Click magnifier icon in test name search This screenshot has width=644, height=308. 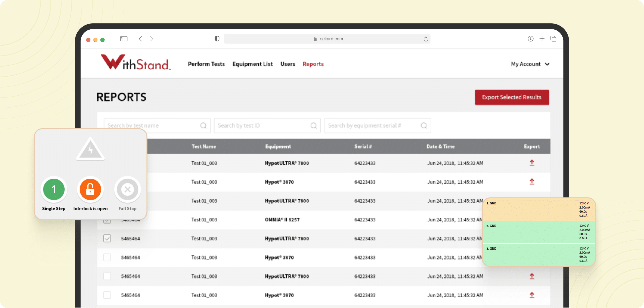click(203, 126)
